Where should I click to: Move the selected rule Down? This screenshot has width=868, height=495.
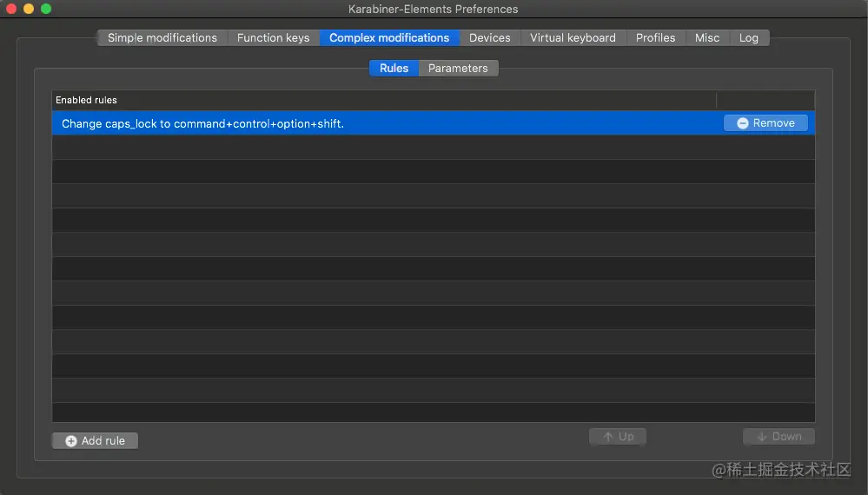click(x=779, y=436)
